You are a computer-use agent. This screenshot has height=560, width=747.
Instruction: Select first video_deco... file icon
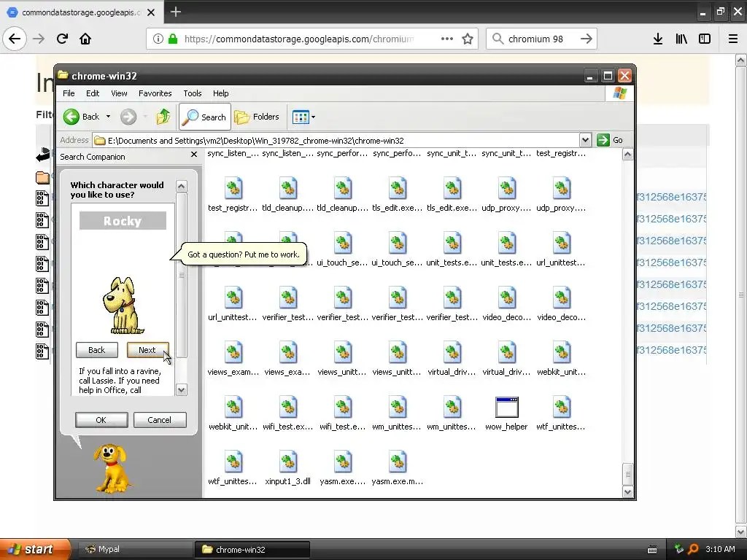pos(506,298)
